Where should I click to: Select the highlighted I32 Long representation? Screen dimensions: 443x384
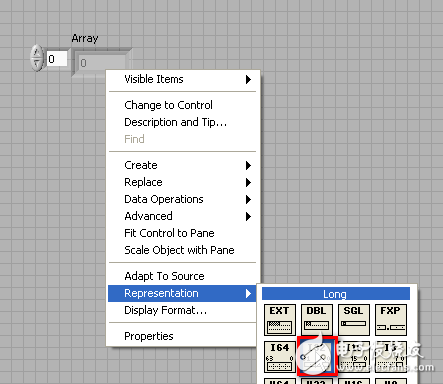(317, 357)
